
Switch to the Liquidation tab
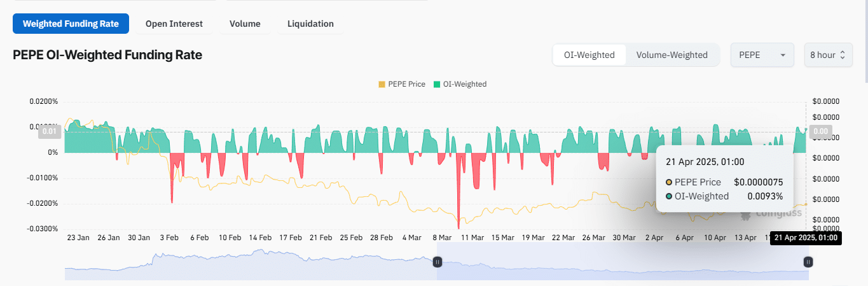coord(310,24)
